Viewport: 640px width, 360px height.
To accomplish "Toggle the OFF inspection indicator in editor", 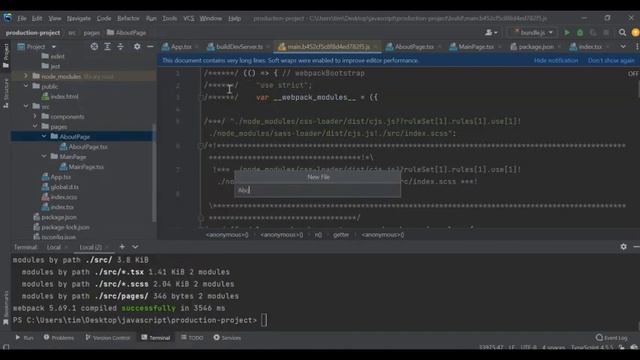I will pos(633,74).
